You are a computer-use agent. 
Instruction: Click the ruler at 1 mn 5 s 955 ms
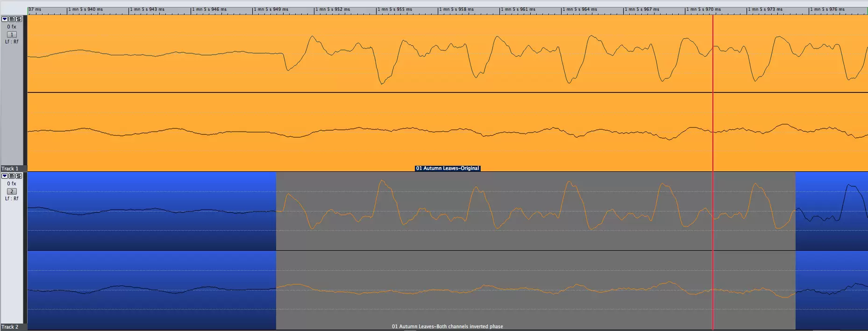[x=395, y=10]
